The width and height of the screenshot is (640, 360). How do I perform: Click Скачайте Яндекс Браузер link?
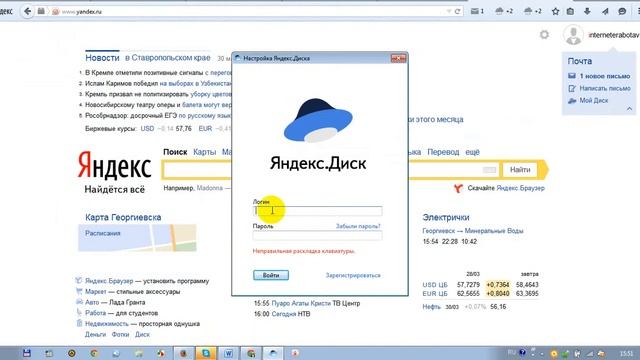[506, 188]
